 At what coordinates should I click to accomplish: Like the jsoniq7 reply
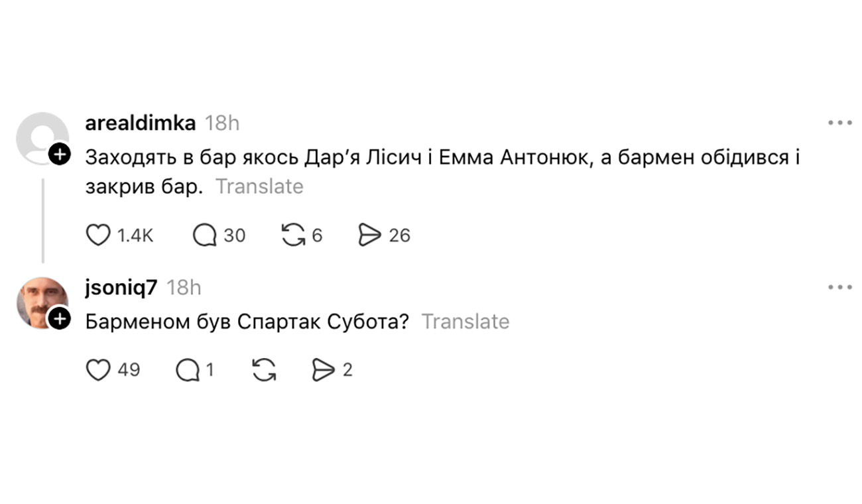(x=98, y=369)
